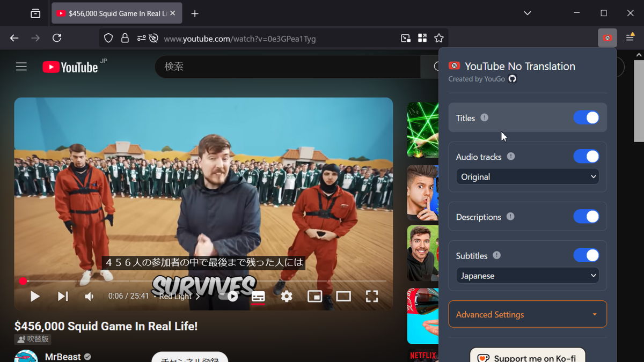Open the green laser recommended video thumbnail
Screen dimensions: 644x362
coord(423,130)
